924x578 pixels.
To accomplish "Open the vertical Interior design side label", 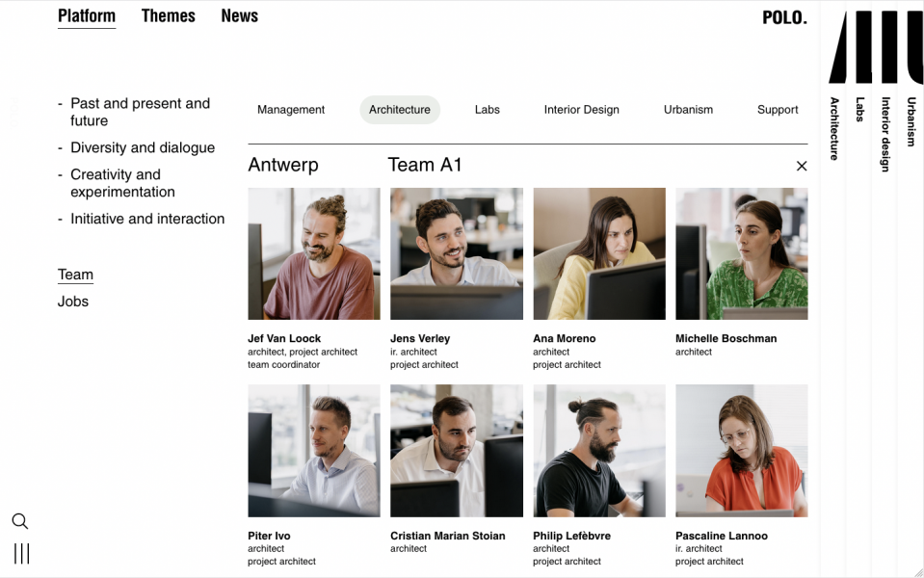I will pyautogui.click(x=885, y=134).
